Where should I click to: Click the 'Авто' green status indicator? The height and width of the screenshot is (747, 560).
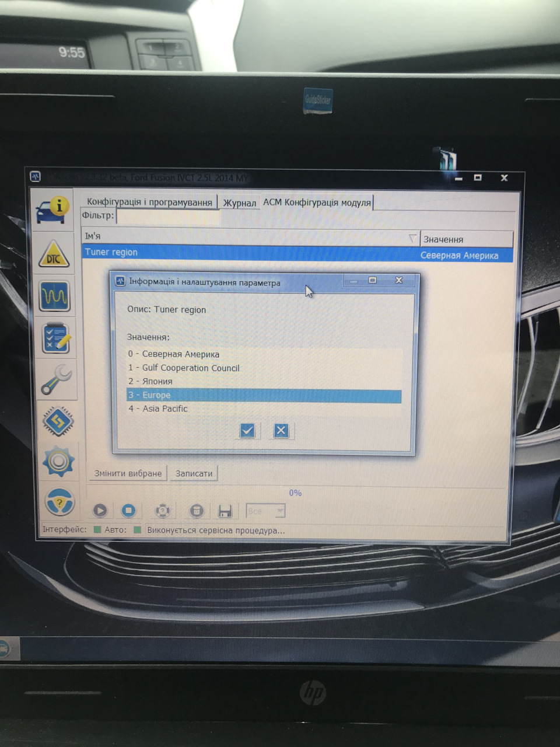coord(138,530)
